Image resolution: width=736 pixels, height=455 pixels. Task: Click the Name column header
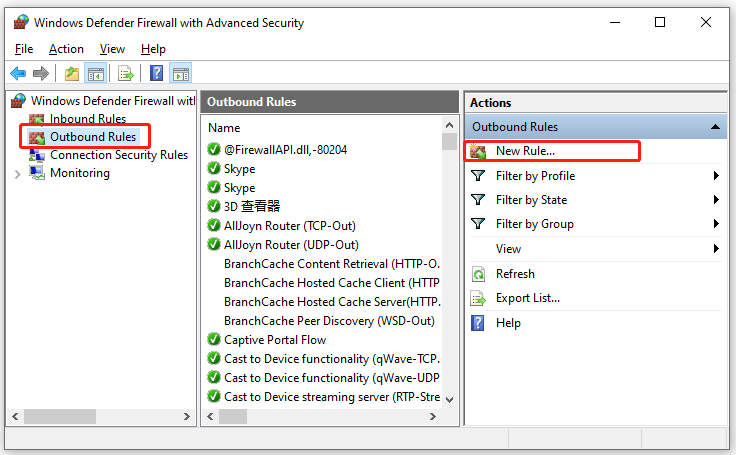224,128
